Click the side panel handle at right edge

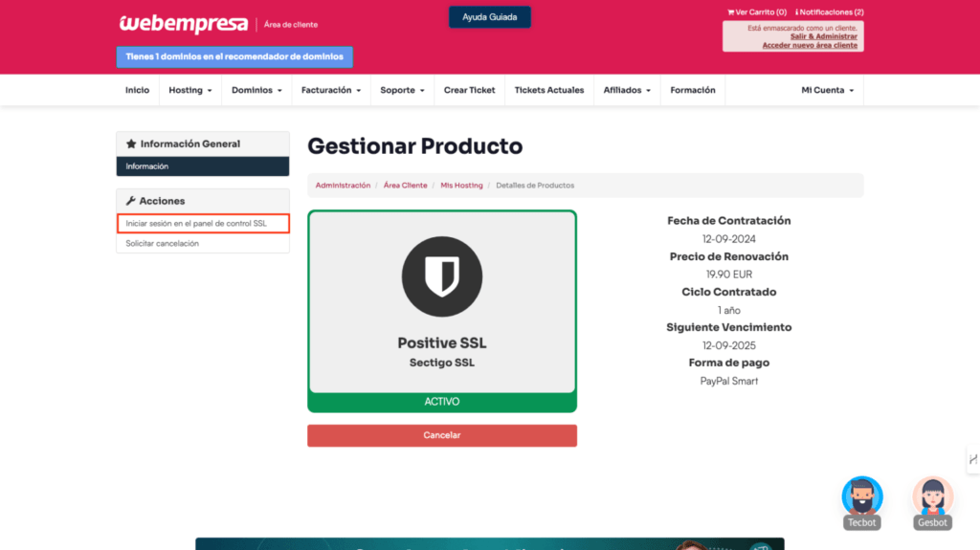973,459
